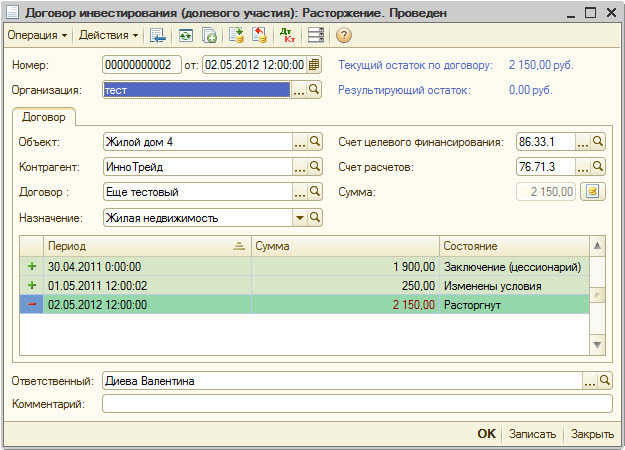Click the 250,00 amount cell
This screenshot has width=625, height=450.
tap(345, 286)
